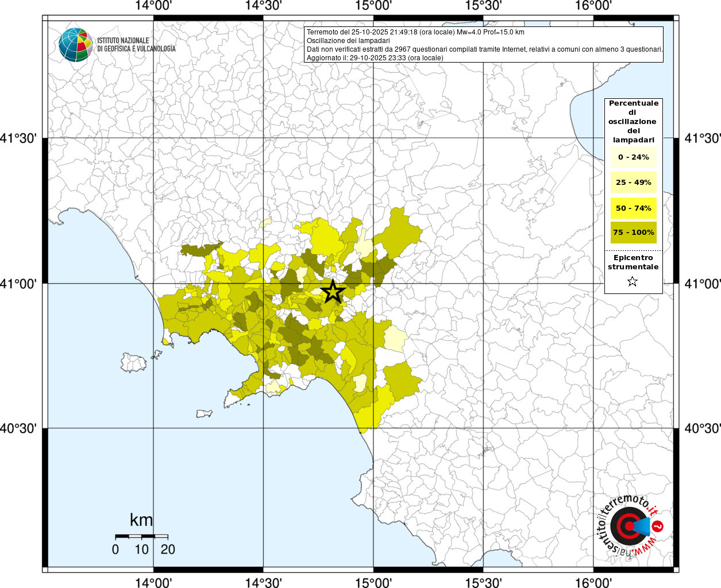This screenshot has width=721, height=588.
Task: Click the 'km' scale bar label
Action: (x=141, y=520)
